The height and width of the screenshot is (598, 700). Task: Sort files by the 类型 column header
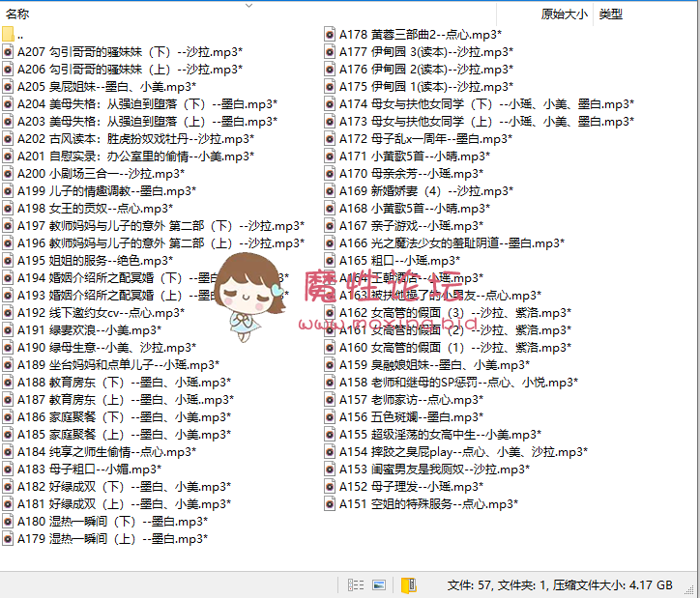point(611,14)
